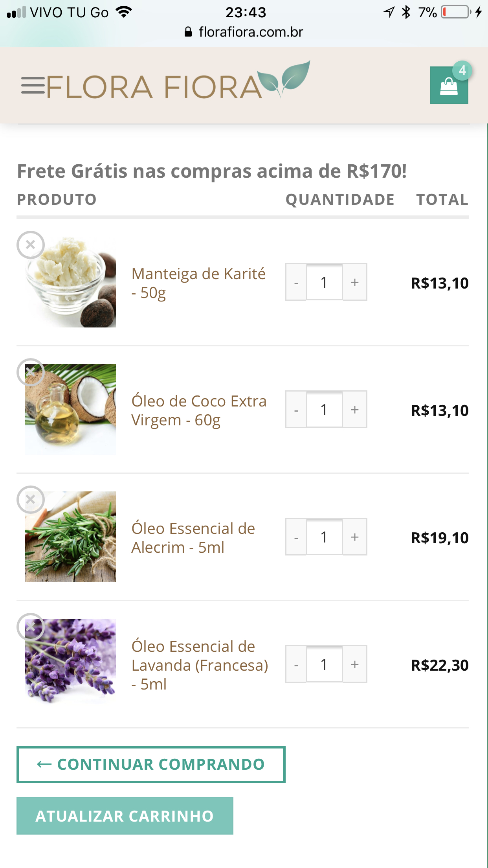This screenshot has width=488, height=868.
Task: Remove Manteiga de Karité from cart
Action: (31, 245)
